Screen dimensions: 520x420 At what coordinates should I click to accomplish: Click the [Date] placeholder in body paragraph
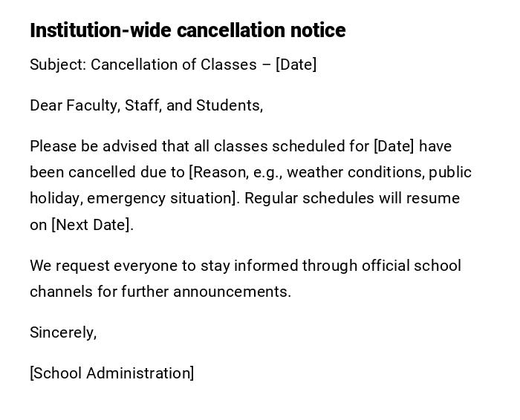394,146
